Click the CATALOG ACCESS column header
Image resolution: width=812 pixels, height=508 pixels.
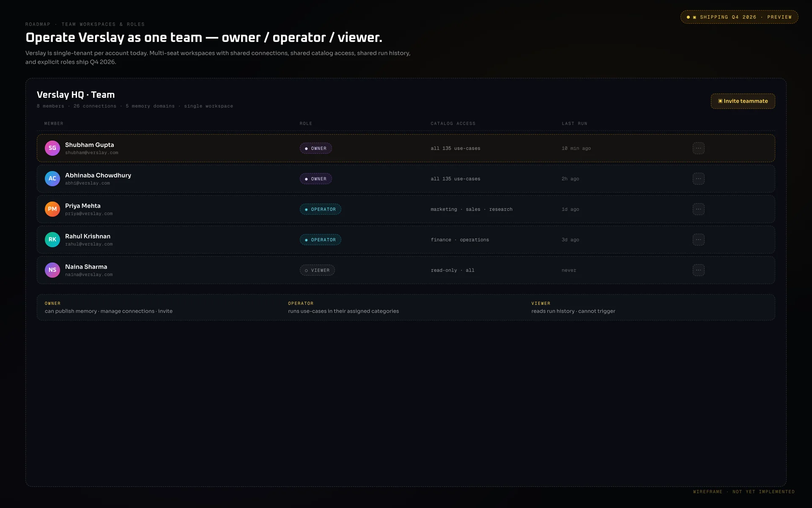[453, 124]
